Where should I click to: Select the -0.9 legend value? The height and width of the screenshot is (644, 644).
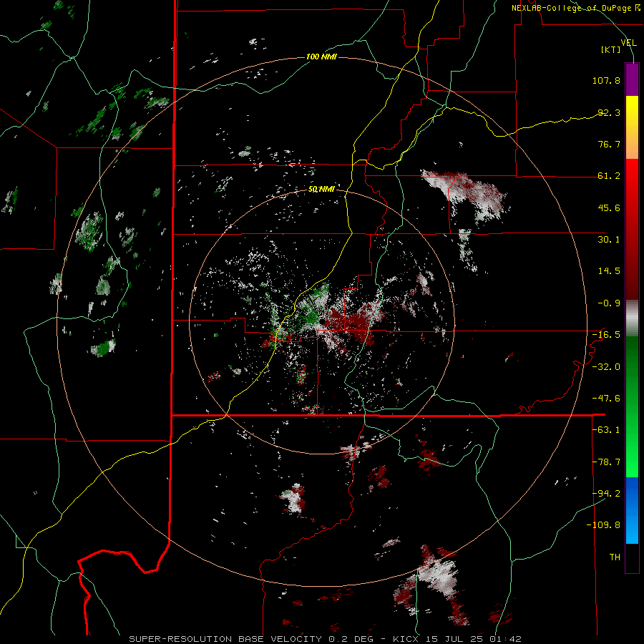[609, 303]
